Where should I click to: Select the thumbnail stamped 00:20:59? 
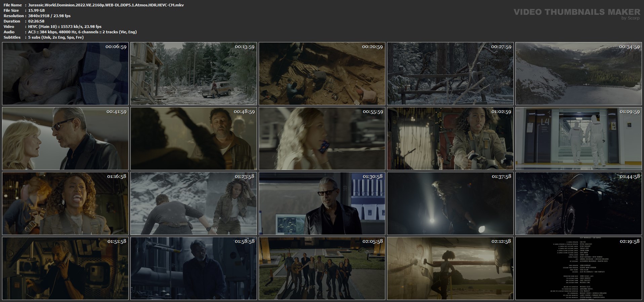(x=322, y=74)
